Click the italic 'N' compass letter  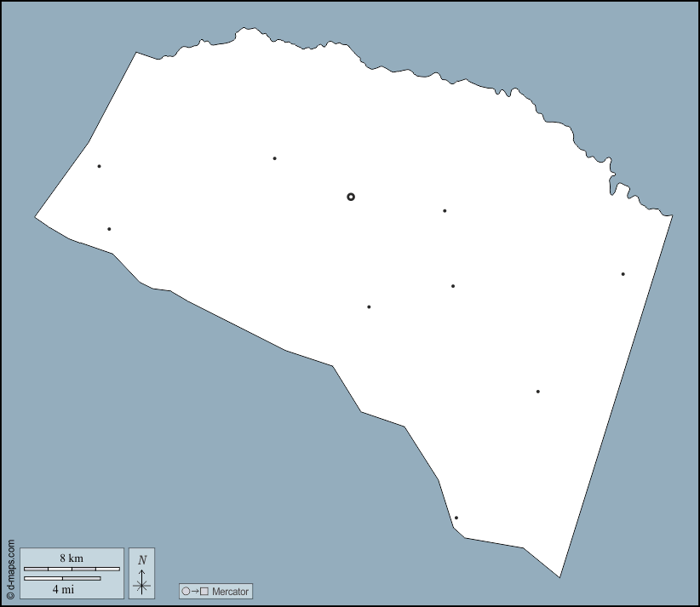(142, 560)
